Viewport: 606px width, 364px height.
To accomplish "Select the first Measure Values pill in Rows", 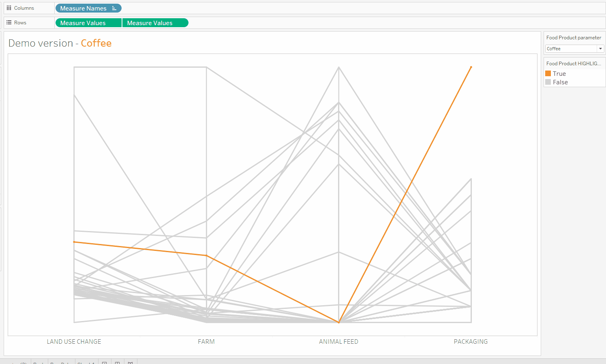I will [x=88, y=23].
